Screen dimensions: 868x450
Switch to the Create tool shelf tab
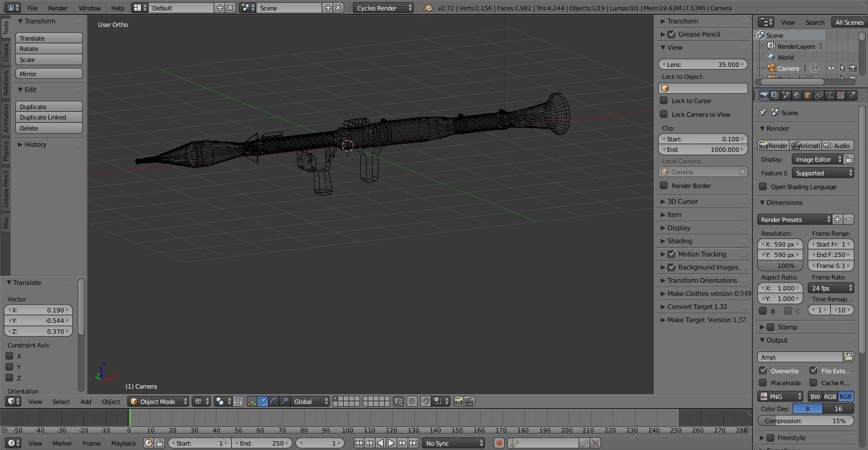(6, 53)
